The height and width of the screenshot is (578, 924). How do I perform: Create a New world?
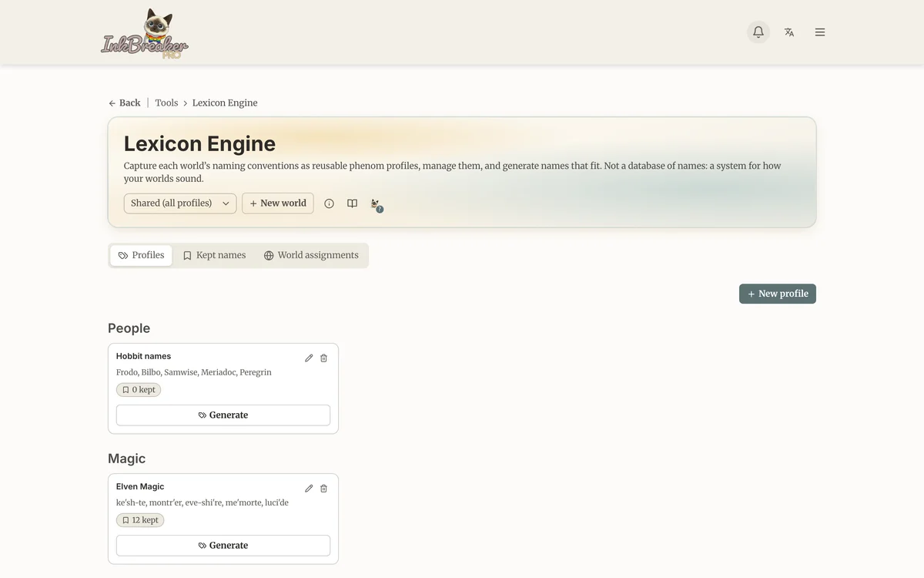(x=278, y=203)
